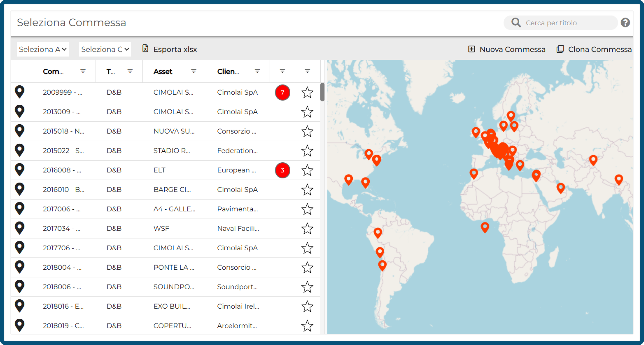Click the red badge 3 on the ELT row
This screenshot has width=644, height=345.
(x=282, y=170)
